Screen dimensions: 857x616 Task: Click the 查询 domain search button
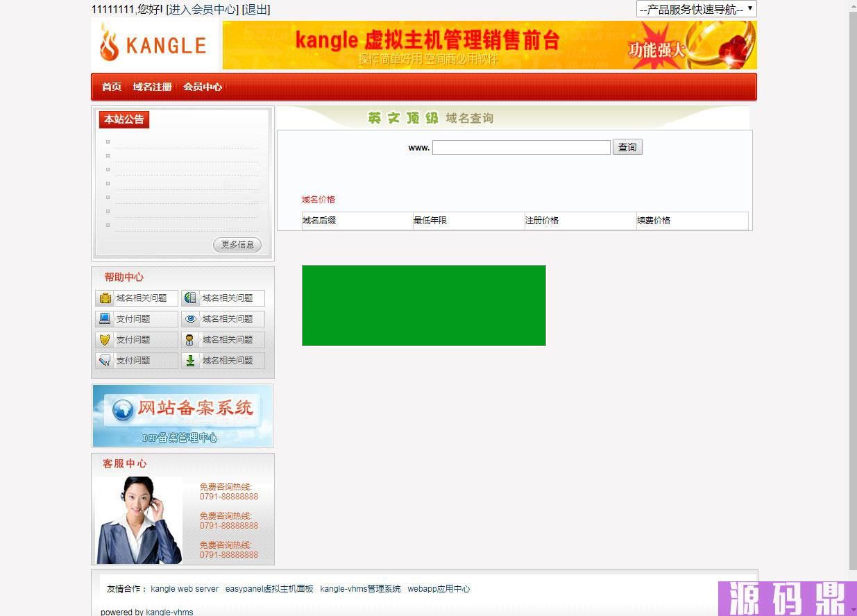(x=627, y=147)
